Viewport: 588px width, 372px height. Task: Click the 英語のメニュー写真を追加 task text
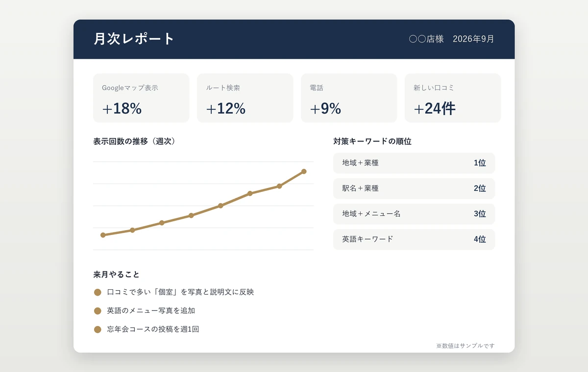pos(151,311)
